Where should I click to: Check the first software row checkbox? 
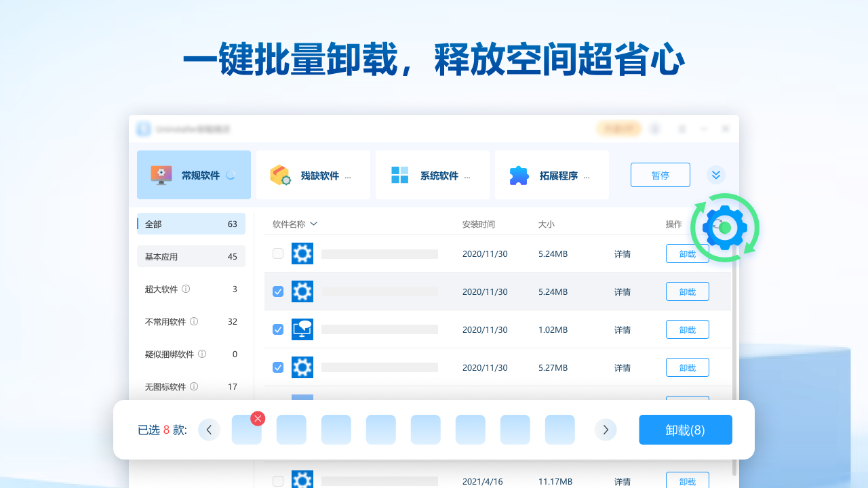tap(277, 253)
